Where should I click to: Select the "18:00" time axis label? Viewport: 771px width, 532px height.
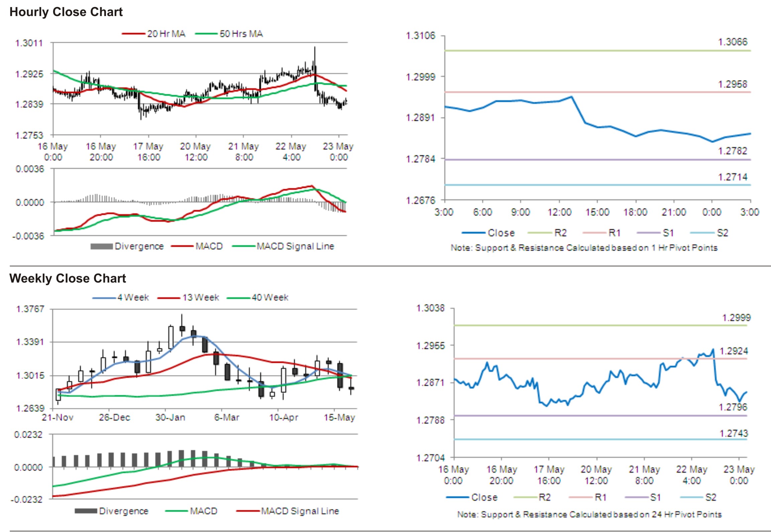[x=635, y=212]
